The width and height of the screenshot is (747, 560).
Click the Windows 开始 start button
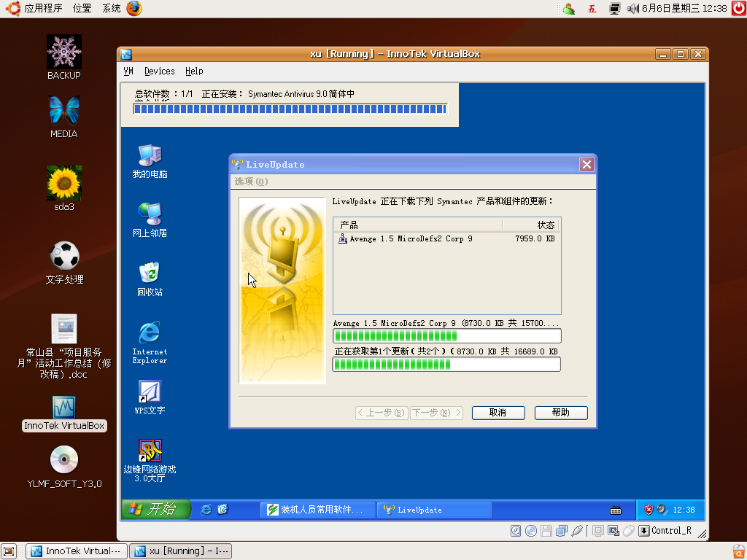[156, 509]
